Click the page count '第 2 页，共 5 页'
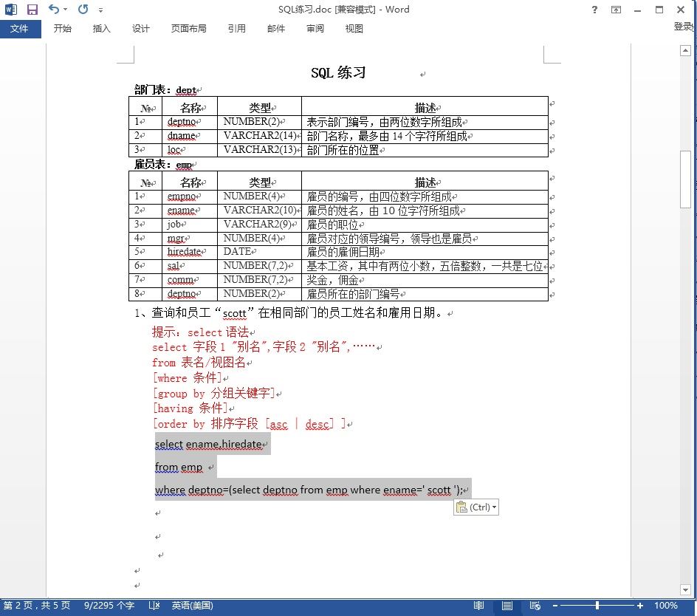 (37, 606)
